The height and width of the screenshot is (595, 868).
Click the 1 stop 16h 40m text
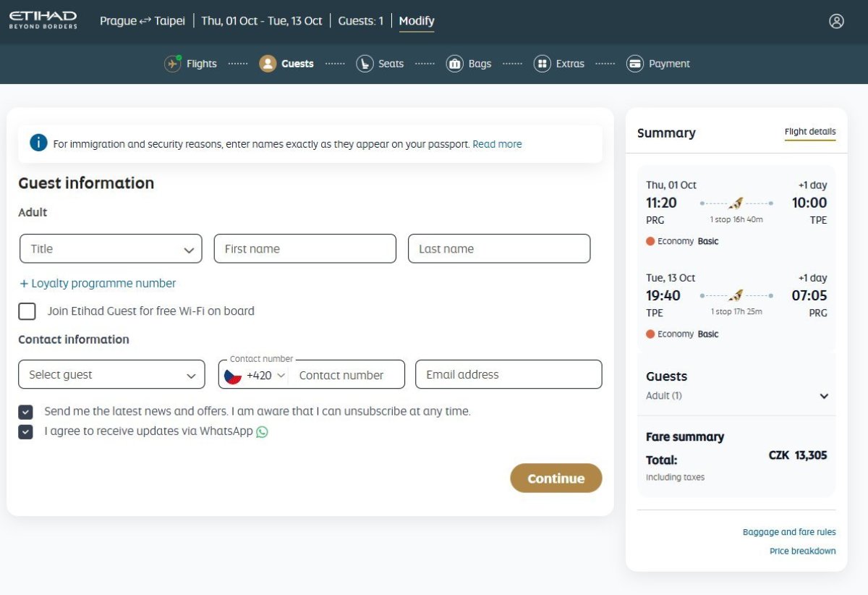click(736, 219)
